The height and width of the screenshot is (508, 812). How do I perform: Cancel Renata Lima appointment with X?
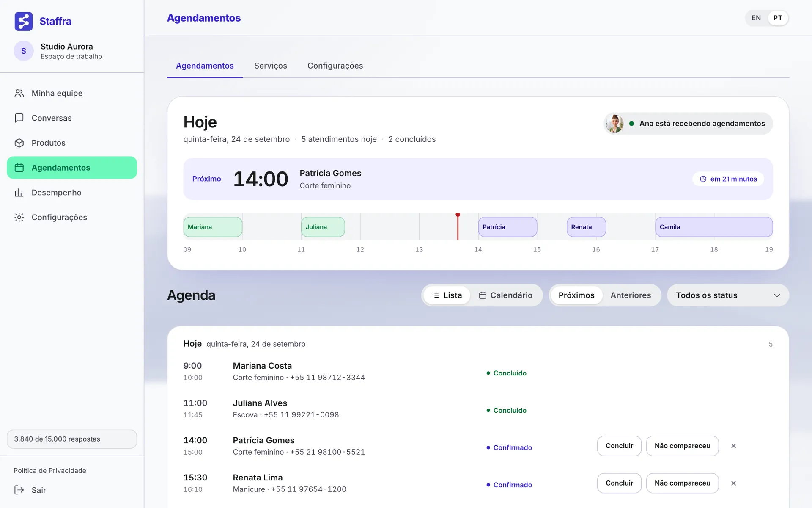pos(733,483)
